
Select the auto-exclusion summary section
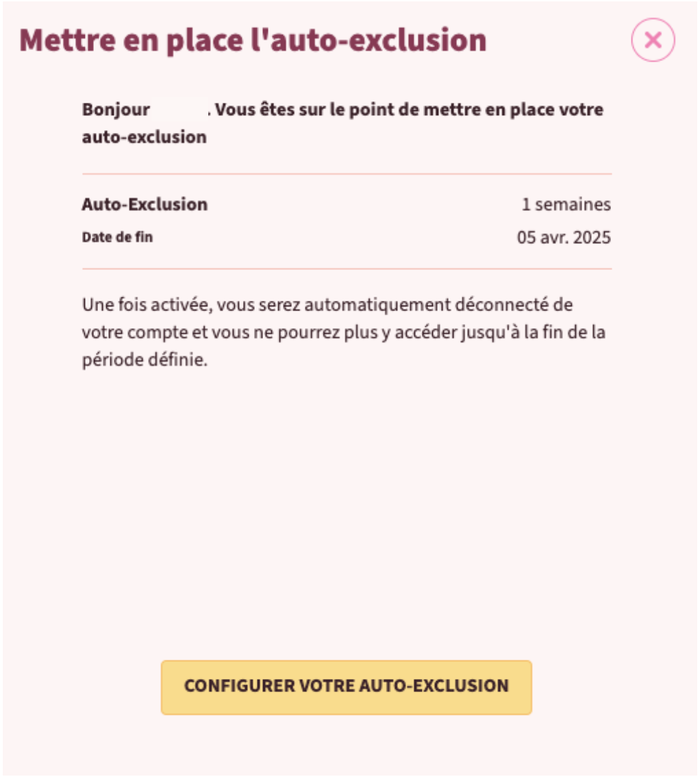click(x=346, y=220)
